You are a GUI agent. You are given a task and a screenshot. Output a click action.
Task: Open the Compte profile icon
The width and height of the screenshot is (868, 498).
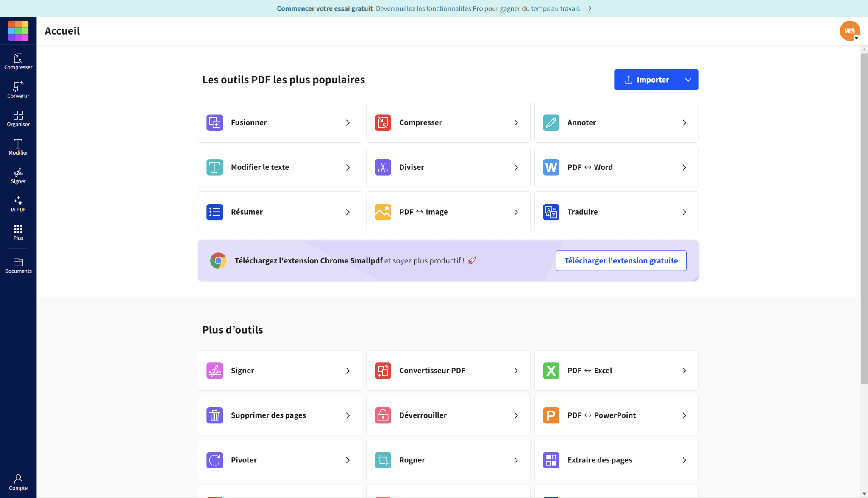pos(18,482)
